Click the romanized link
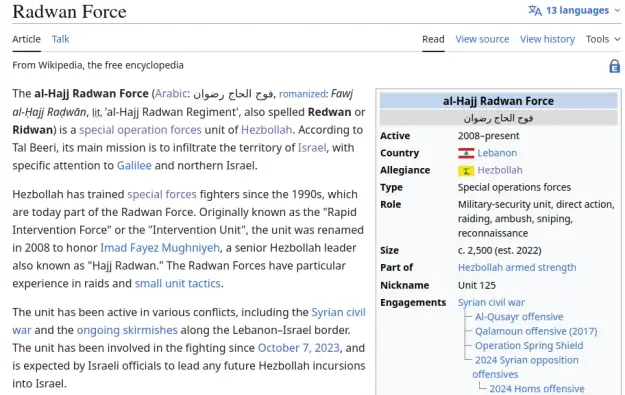The image size is (625, 395). 303,94
